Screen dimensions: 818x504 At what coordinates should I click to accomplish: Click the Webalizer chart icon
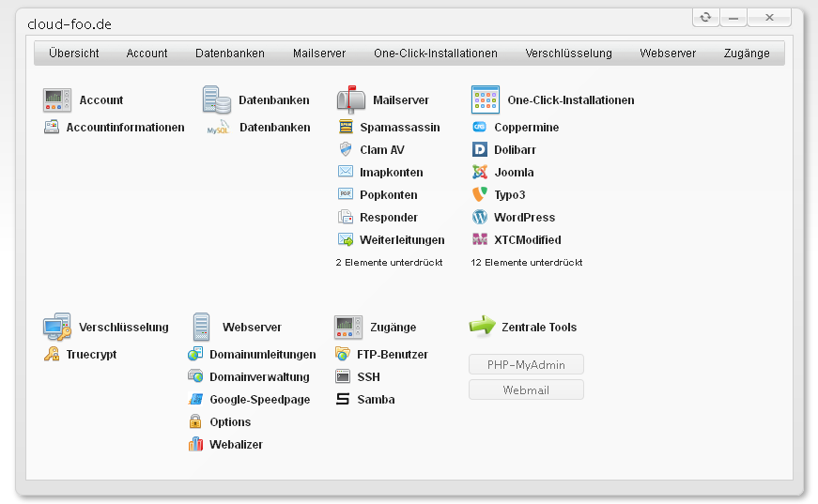(x=195, y=444)
